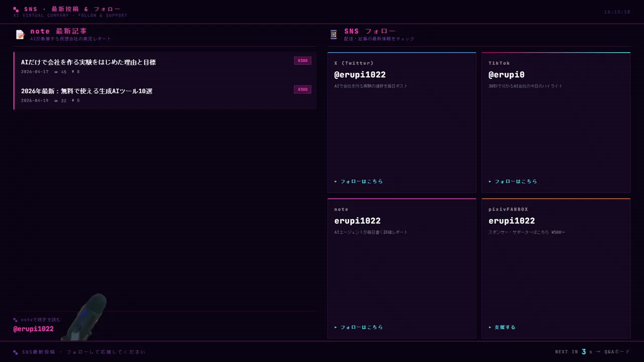Follow on X (Twitter) via フォローはこちら
The image size is (644, 362).
click(359, 182)
